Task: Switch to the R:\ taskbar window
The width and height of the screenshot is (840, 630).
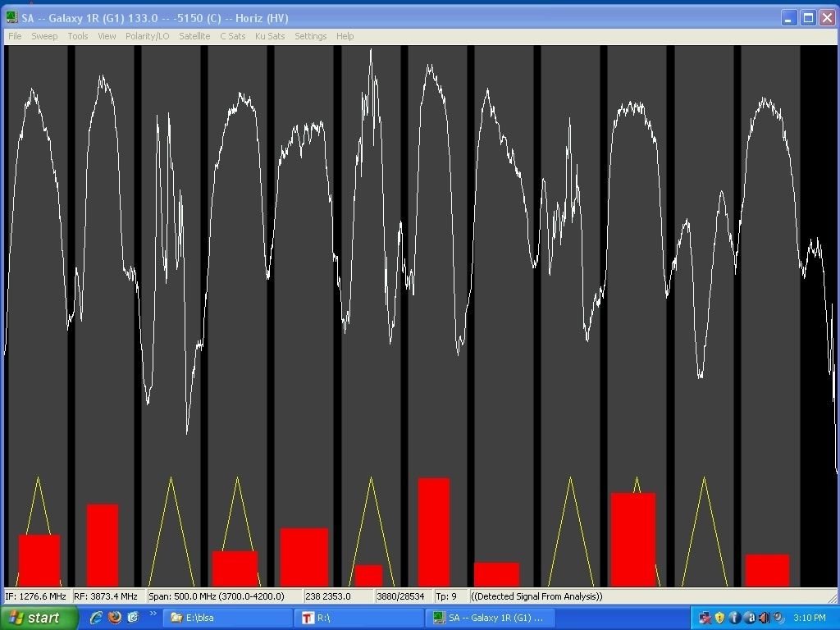Action: point(360,618)
